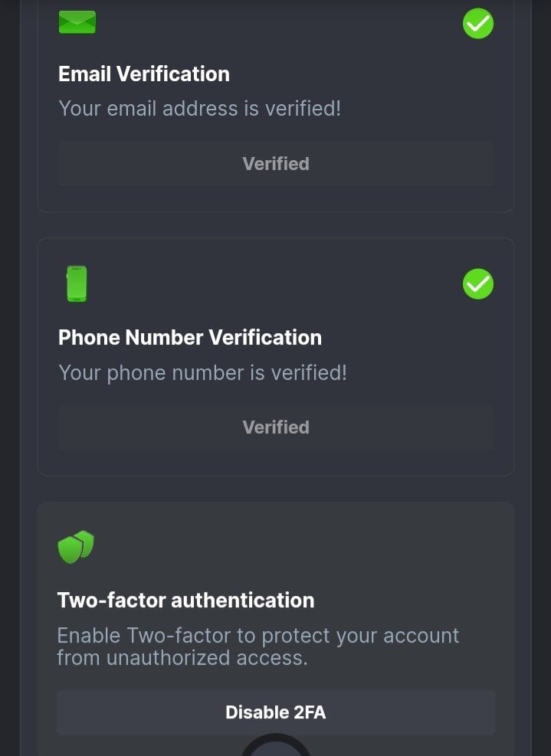Click the "Enable Two-factor to protect" description
Screen dimensions: 551x756
pos(257,636)
